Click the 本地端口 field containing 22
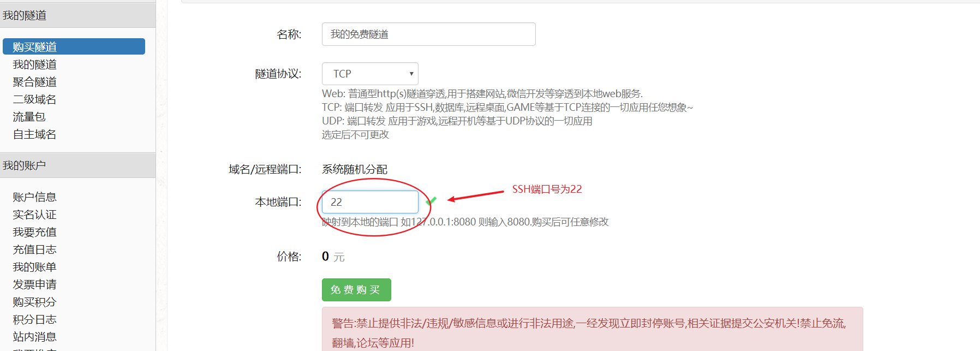980x351 pixels. pos(370,202)
